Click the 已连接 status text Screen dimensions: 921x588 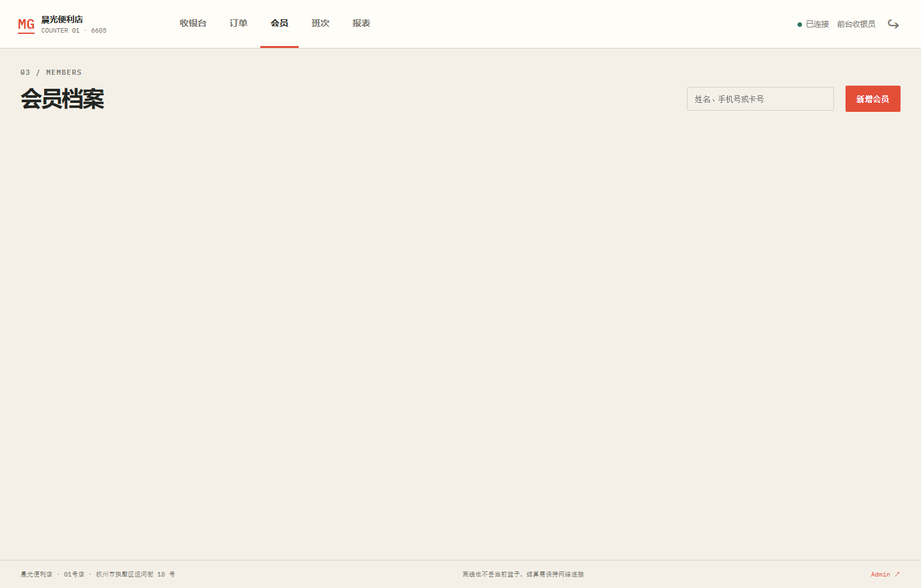pos(817,24)
